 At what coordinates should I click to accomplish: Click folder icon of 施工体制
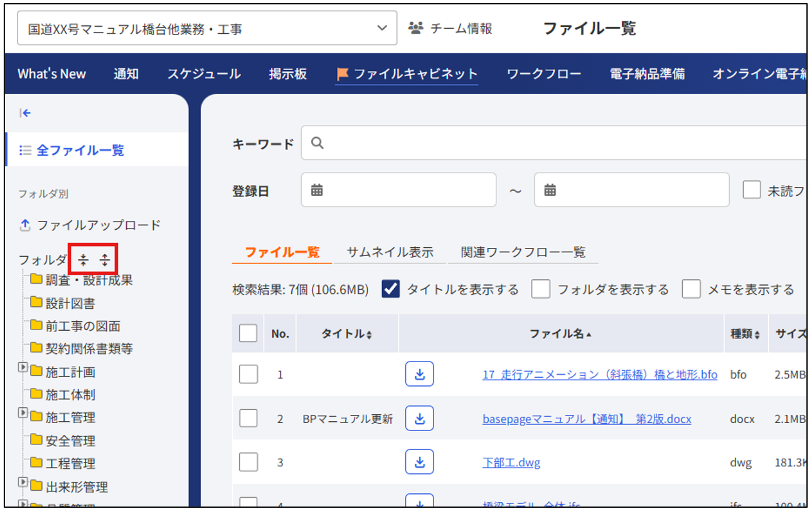coord(36,394)
